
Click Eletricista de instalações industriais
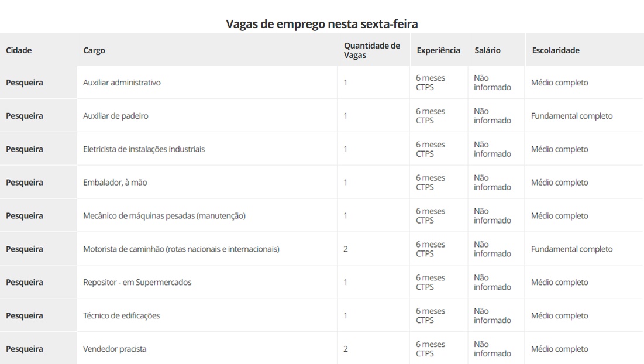pos(144,149)
